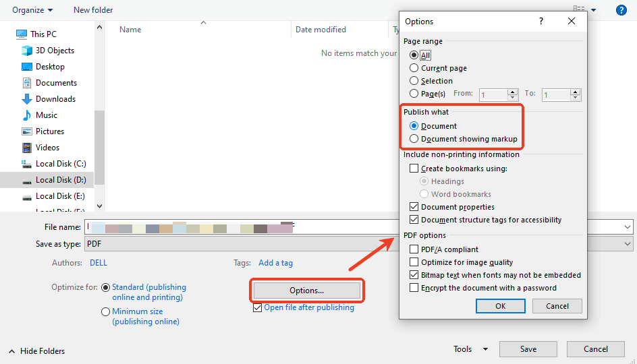Toggle Open file after publishing checkbox
Viewport: 637px width, 364px height.
click(x=257, y=307)
